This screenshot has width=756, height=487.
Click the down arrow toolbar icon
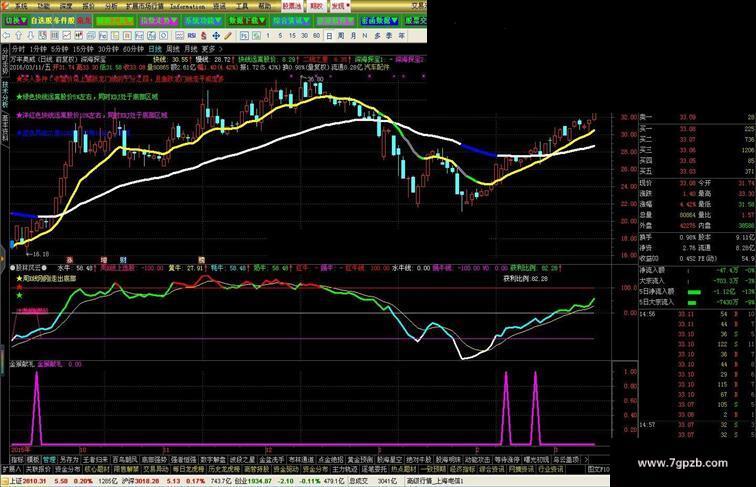[30, 36]
